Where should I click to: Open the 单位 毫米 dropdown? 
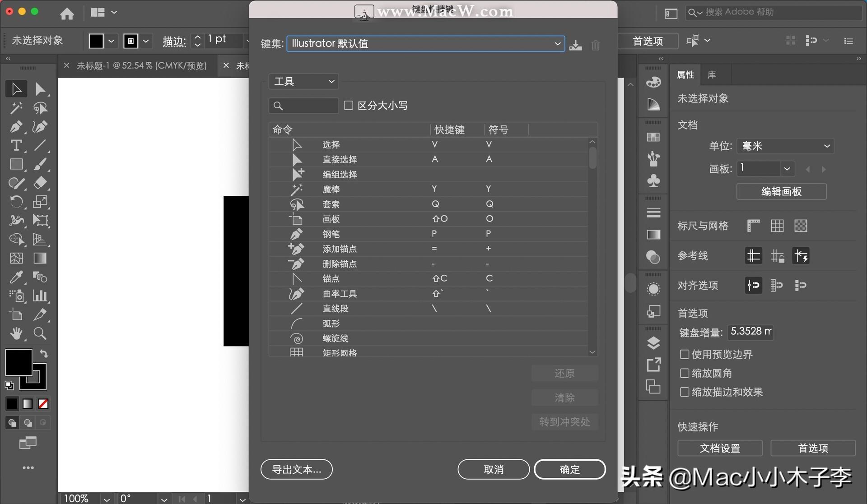coord(785,146)
